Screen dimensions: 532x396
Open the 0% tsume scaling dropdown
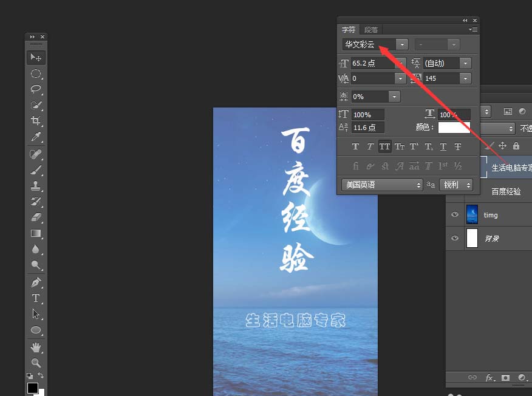(x=394, y=97)
